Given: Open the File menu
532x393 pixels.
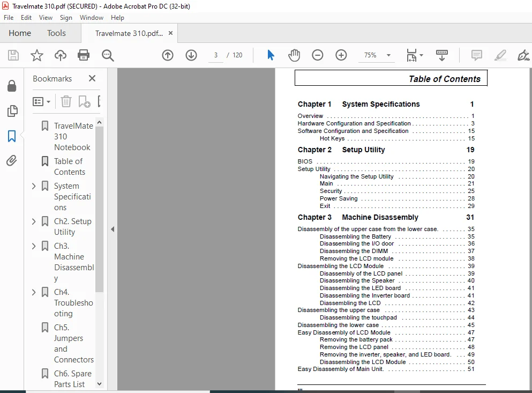Looking at the screenshot, I should [x=9, y=18].
